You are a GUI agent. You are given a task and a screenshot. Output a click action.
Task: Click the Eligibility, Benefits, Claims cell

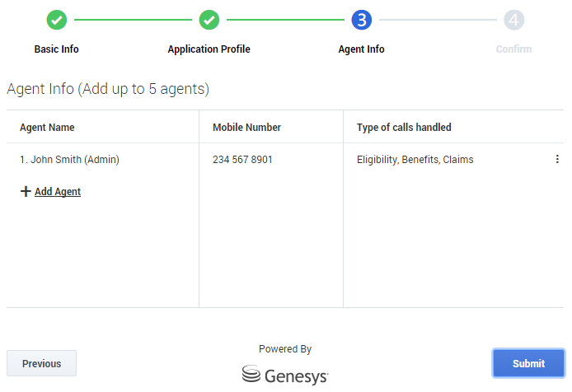point(415,160)
